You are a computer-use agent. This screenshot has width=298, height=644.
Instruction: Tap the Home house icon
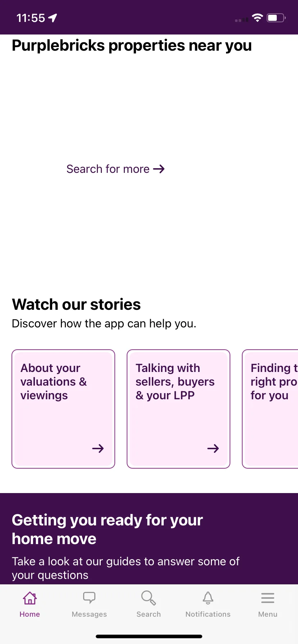click(x=30, y=598)
